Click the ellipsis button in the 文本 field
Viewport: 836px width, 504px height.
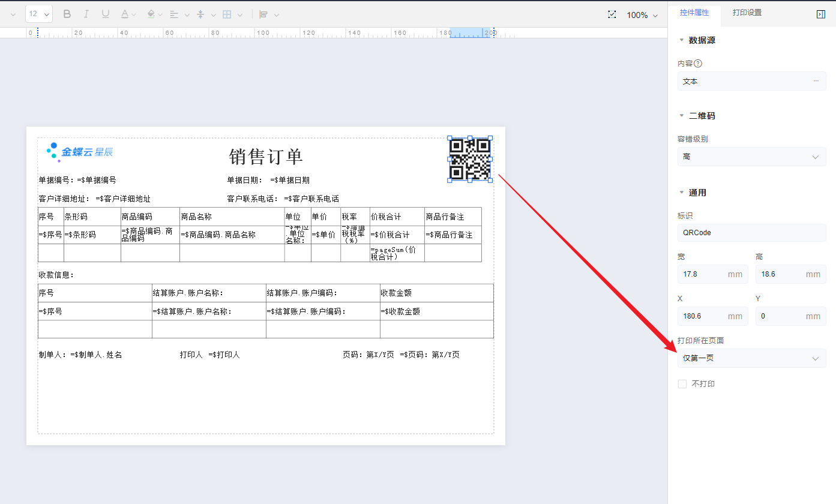click(x=816, y=81)
